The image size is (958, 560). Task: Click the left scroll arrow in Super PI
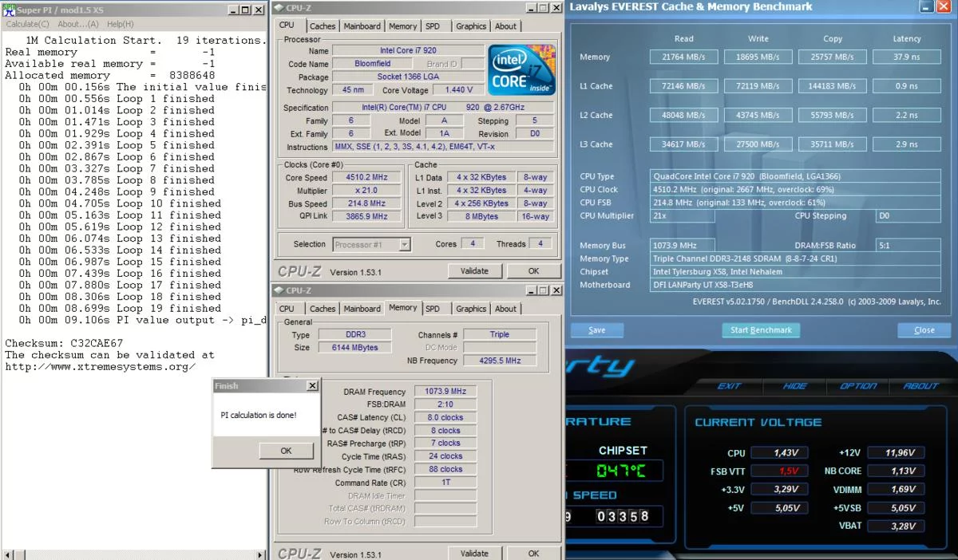6,554
